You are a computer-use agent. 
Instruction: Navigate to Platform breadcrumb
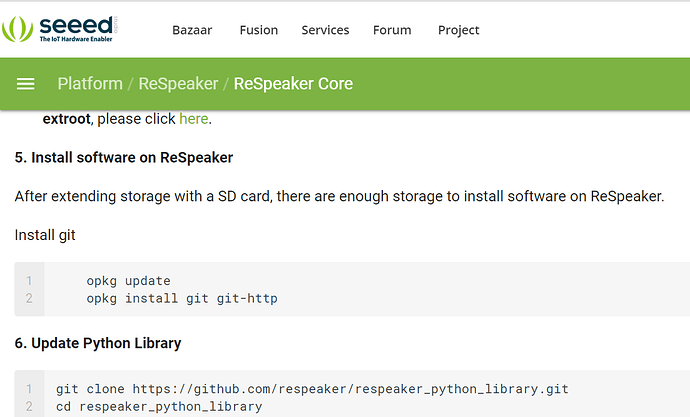coord(90,84)
